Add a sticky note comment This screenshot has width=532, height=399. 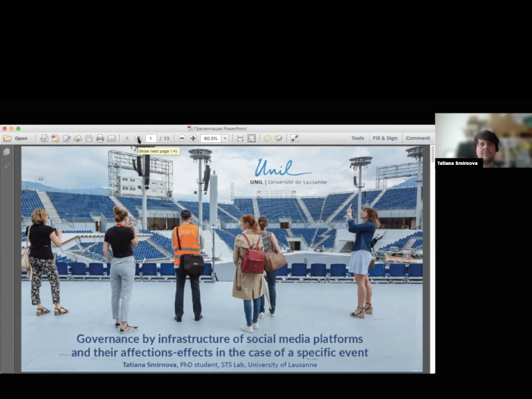pos(267,138)
